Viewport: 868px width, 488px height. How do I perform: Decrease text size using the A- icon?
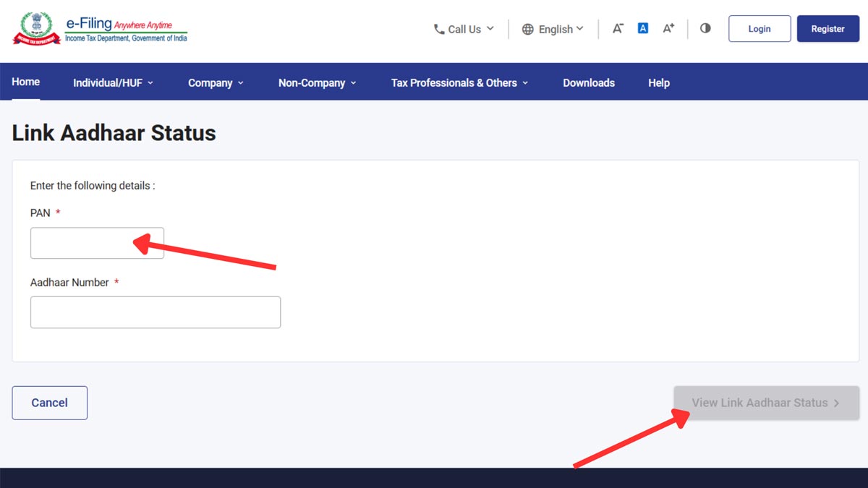tap(617, 27)
